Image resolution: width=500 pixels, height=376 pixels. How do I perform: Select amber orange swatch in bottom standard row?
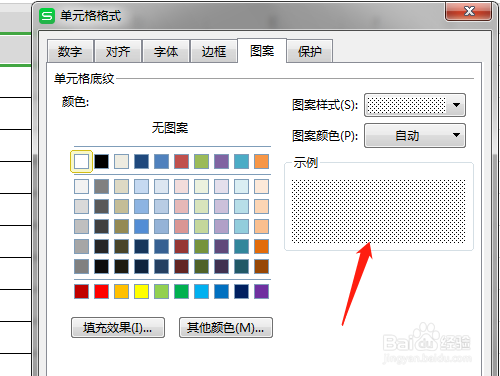(121, 291)
